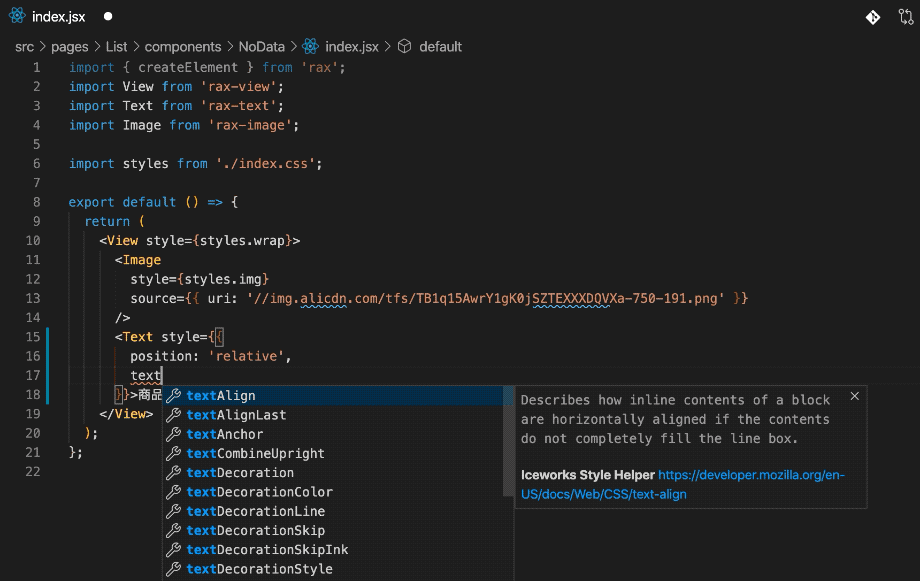This screenshot has width=920, height=581.
Task: Click the wrench icon beside textDecorationSkipInk
Action: click(173, 550)
